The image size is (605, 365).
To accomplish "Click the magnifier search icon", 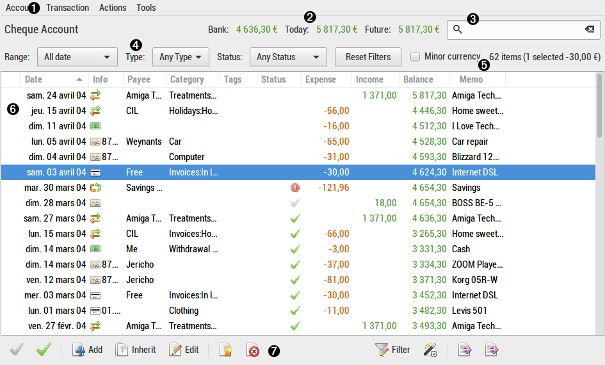I will (457, 29).
